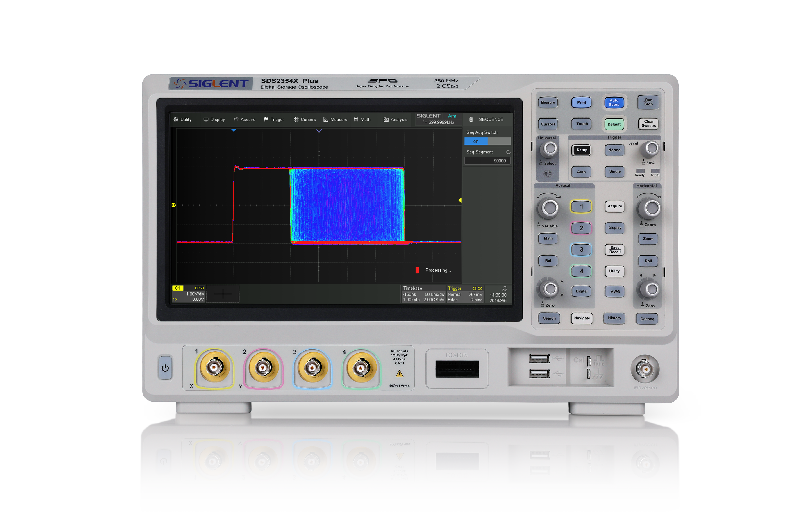Toggle the Run Stop button
The width and height of the screenshot is (798, 532).
coord(648,102)
